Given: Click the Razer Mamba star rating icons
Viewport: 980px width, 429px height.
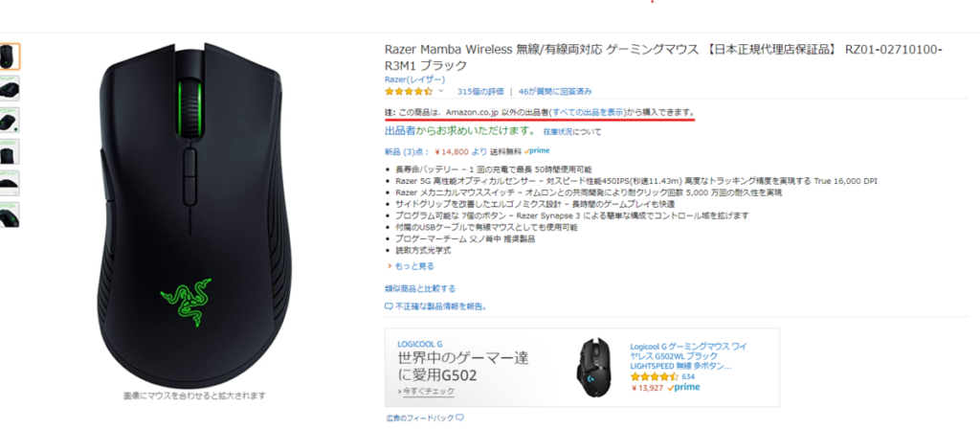Looking at the screenshot, I should point(409,91).
